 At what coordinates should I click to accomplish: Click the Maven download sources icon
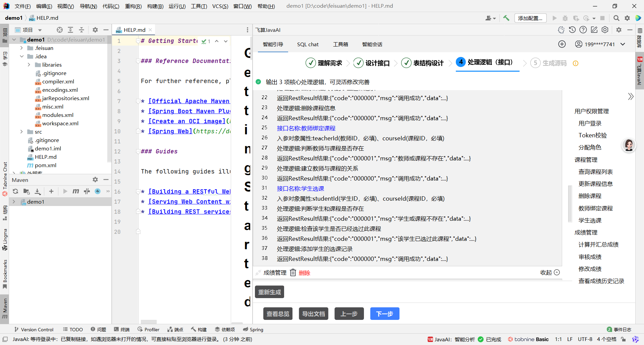pyautogui.click(x=38, y=191)
